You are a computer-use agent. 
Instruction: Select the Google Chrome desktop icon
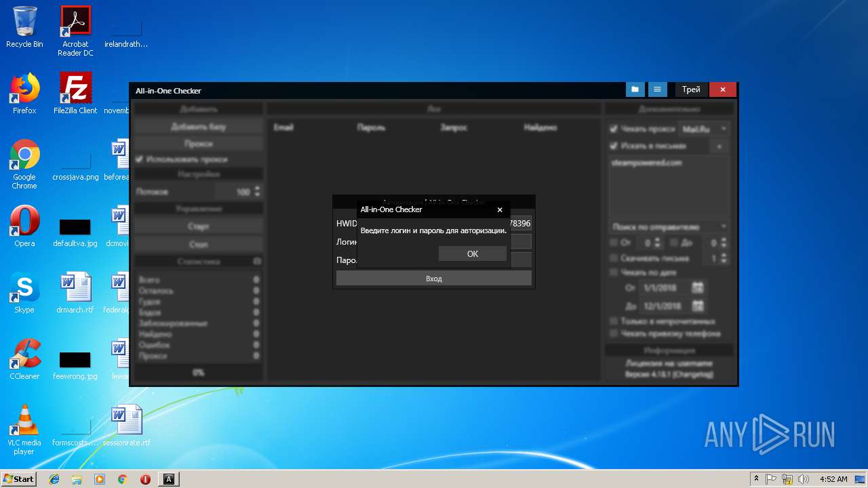click(24, 164)
